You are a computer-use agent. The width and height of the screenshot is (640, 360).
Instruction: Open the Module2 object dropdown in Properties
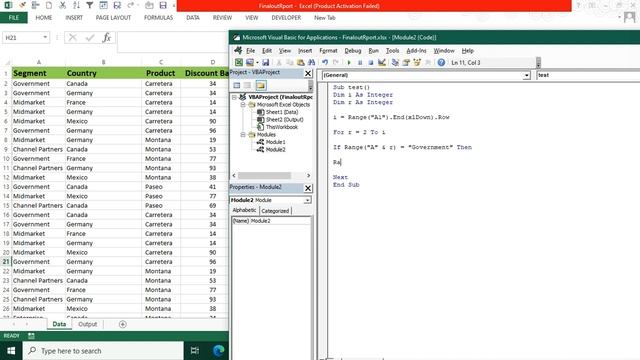tap(307, 200)
